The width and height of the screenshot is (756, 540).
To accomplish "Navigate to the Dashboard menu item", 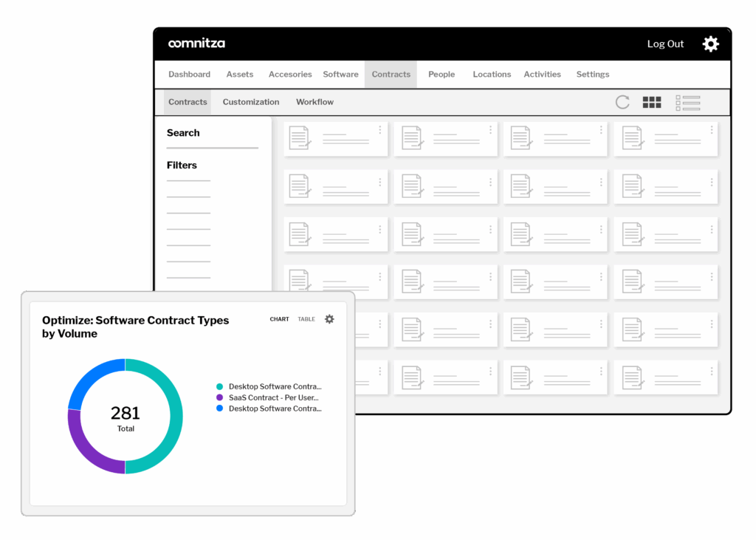I will click(189, 74).
